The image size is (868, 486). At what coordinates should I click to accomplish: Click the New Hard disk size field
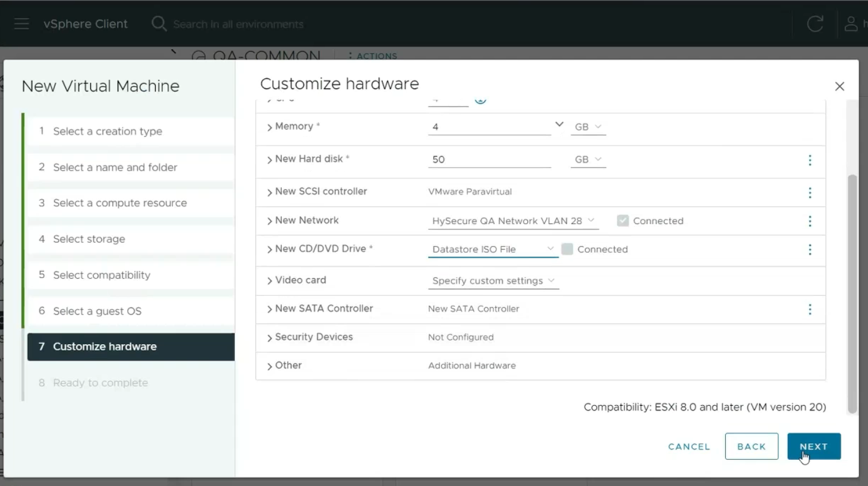pos(489,160)
